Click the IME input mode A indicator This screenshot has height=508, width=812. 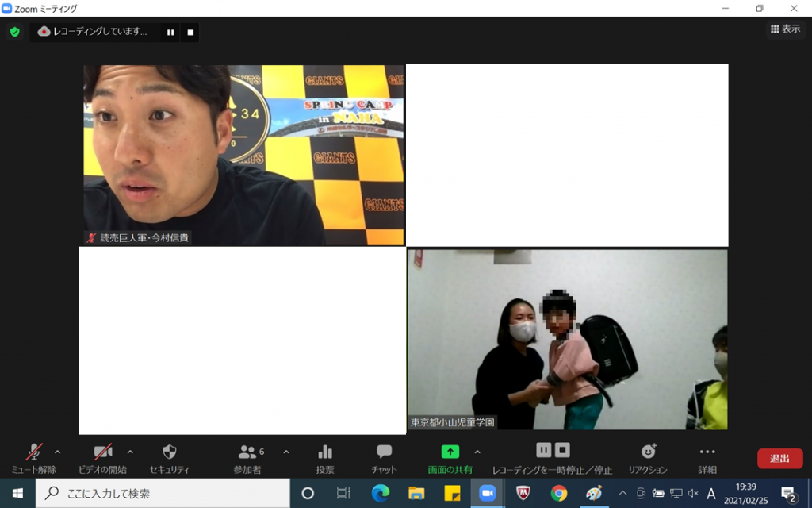[x=711, y=494]
